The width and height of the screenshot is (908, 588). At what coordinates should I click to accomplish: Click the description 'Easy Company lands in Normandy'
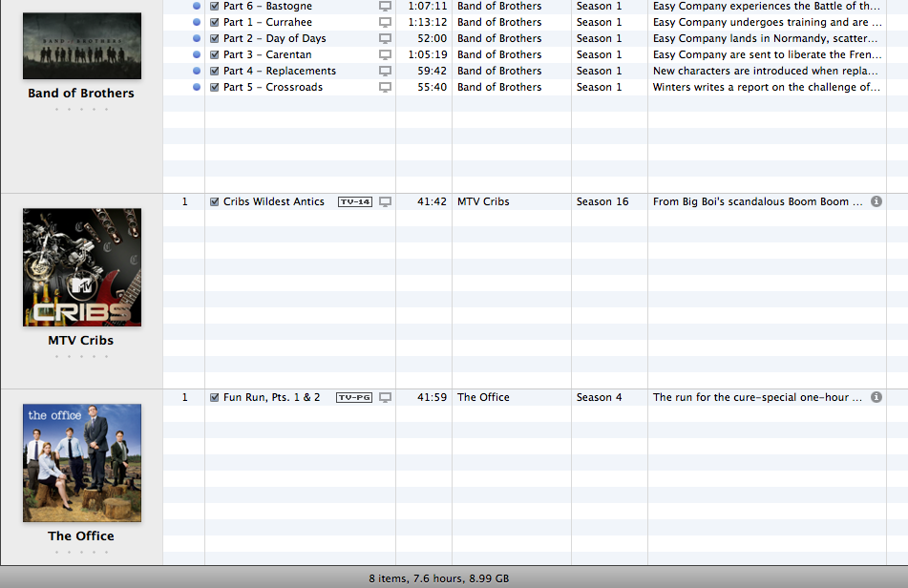pos(766,38)
